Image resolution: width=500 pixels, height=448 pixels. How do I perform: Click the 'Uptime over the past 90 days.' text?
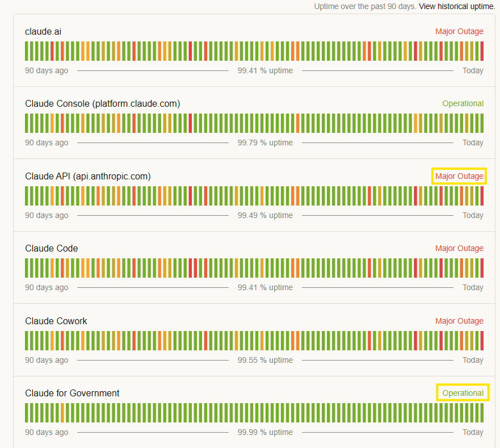pos(365,6)
